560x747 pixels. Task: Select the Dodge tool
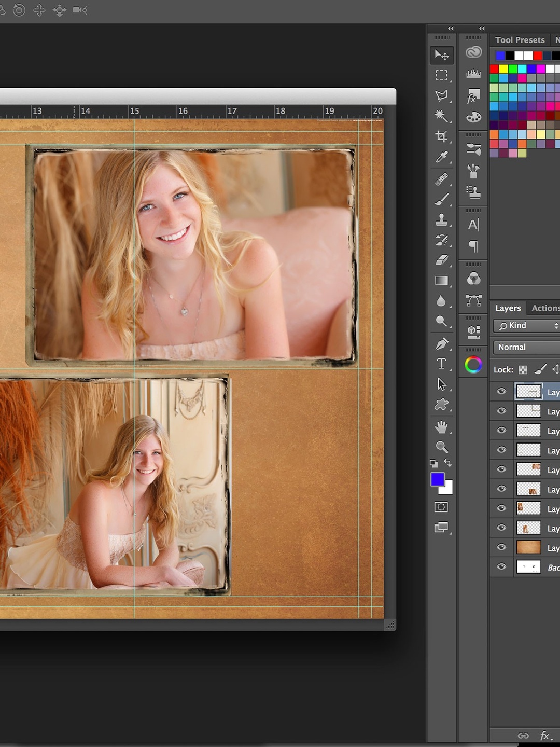442,321
